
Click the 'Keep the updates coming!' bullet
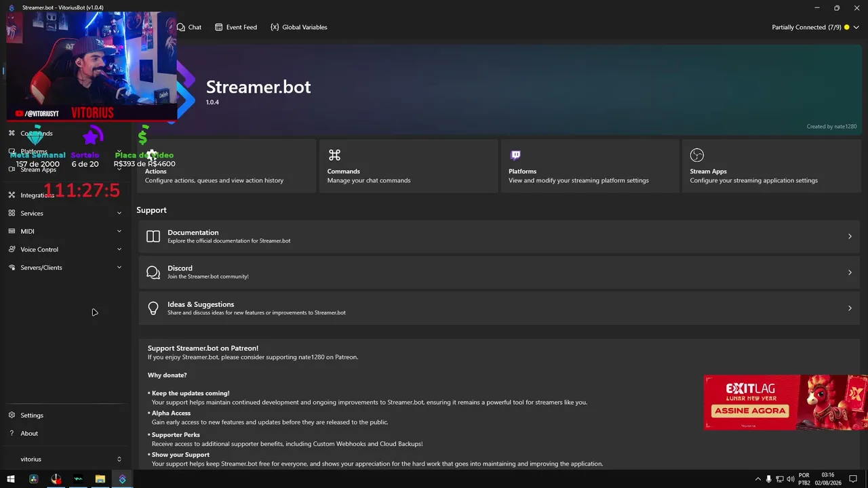click(191, 393)
